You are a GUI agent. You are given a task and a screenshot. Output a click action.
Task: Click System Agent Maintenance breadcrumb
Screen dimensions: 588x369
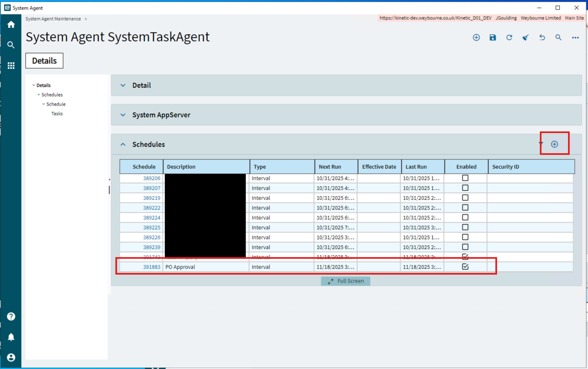(53, 19)
